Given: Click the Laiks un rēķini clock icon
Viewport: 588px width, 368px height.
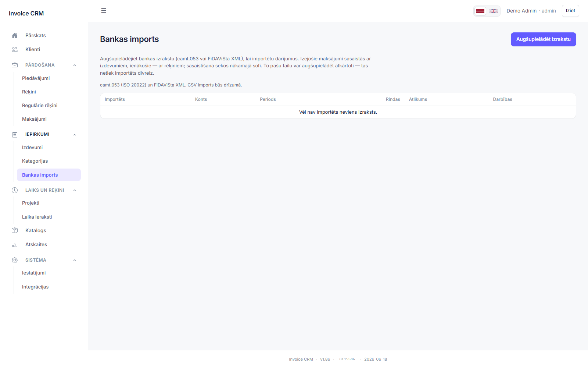Looking at the screenshot, I should click(15, 190).
